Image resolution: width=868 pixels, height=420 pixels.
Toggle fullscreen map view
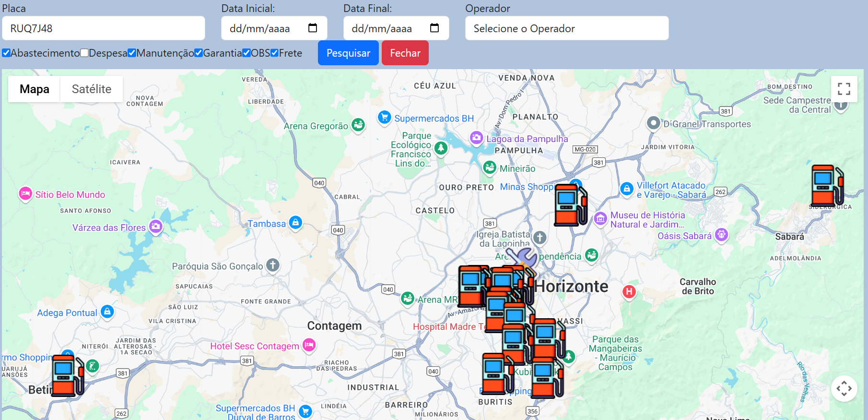pyautogui.click(x=844, y=89)
